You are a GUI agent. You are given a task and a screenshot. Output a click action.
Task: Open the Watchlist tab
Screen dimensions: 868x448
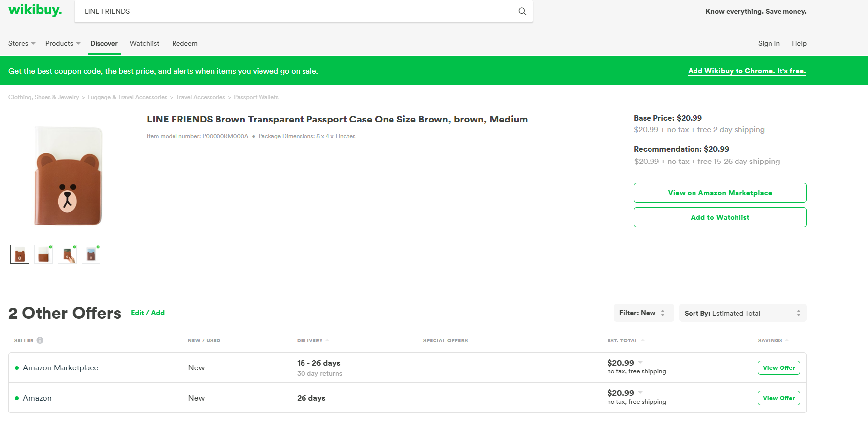144,43
